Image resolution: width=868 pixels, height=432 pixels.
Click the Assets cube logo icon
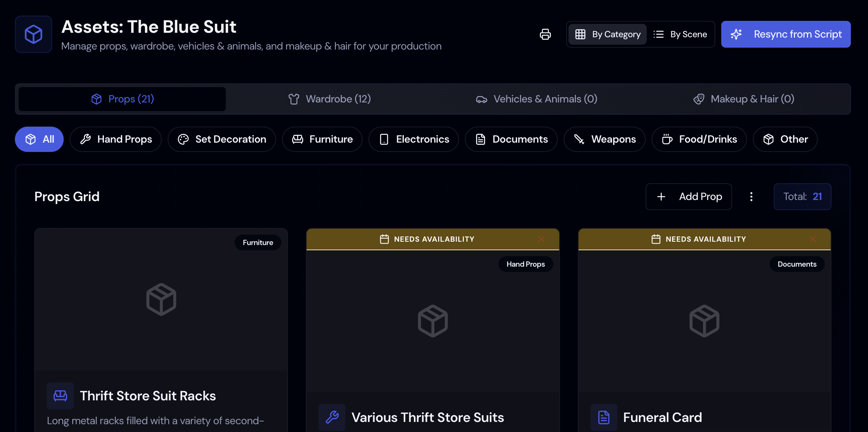click(34, 34)
